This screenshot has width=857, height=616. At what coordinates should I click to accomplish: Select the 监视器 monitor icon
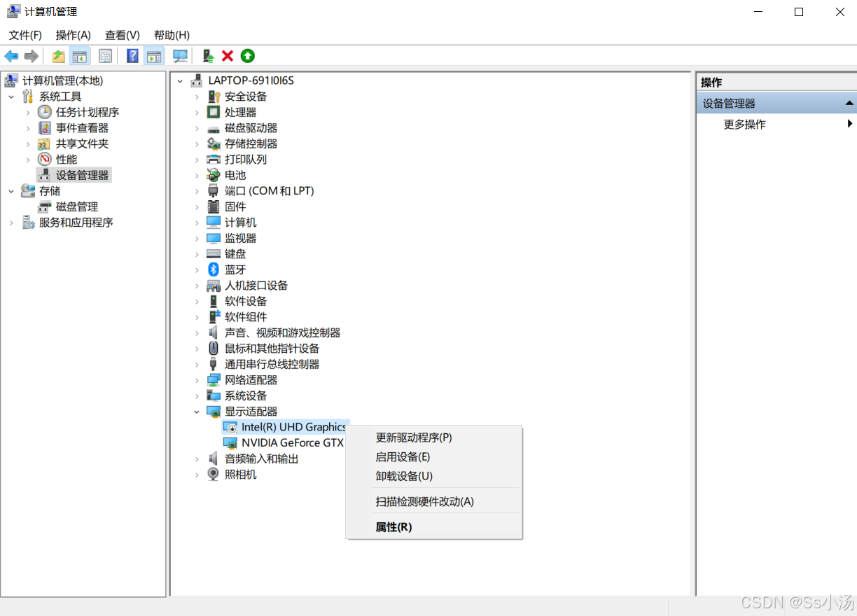214,238
